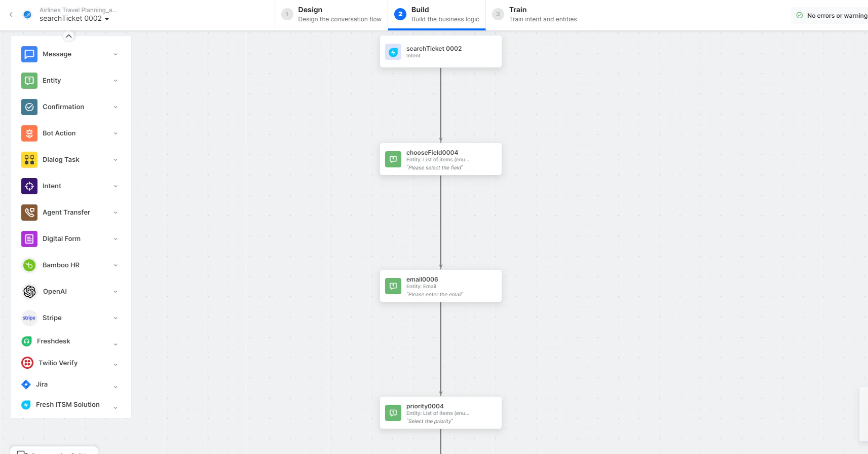Collapse the node palette panel
This screenshot has height=454, width=868.
[x=68, y=36]
